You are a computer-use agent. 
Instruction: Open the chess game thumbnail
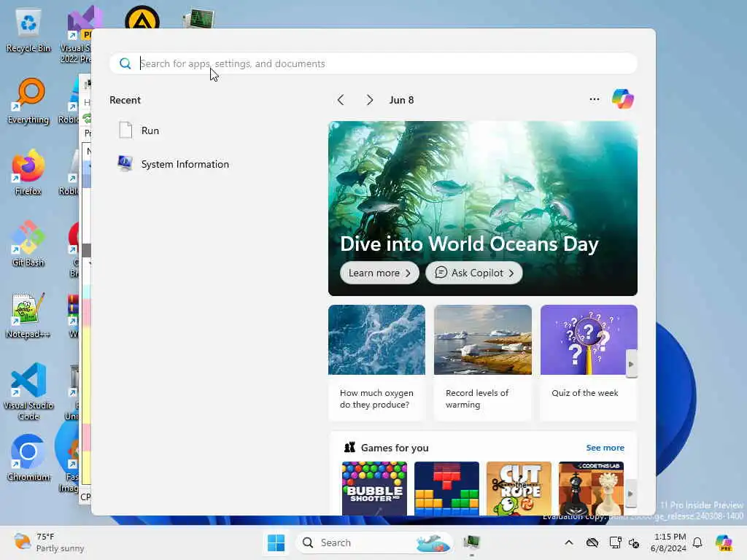tap(591, 488)
